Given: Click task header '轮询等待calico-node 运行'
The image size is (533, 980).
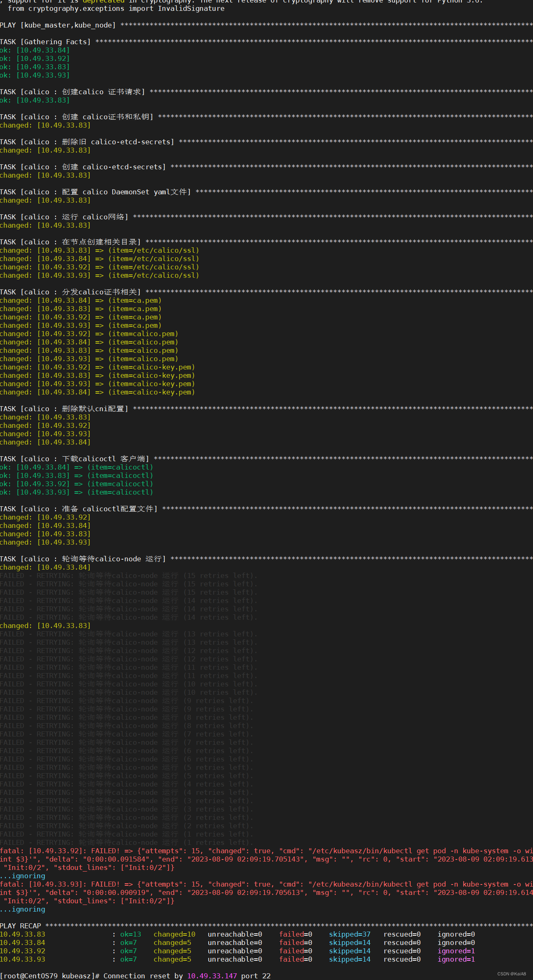Looking at the screenshot, I should pos(83,559).
